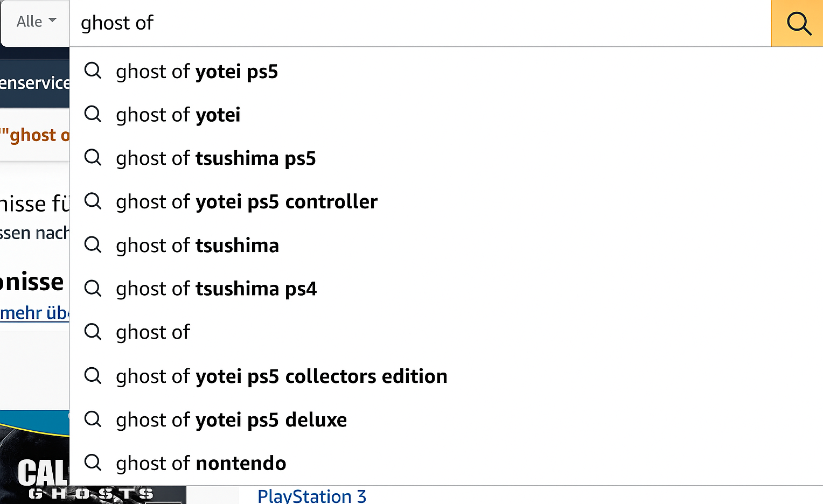Choose suggestion 'ghost of tsushima'
The height and width of the screenshot is (504, 823).
click(197, 246)
